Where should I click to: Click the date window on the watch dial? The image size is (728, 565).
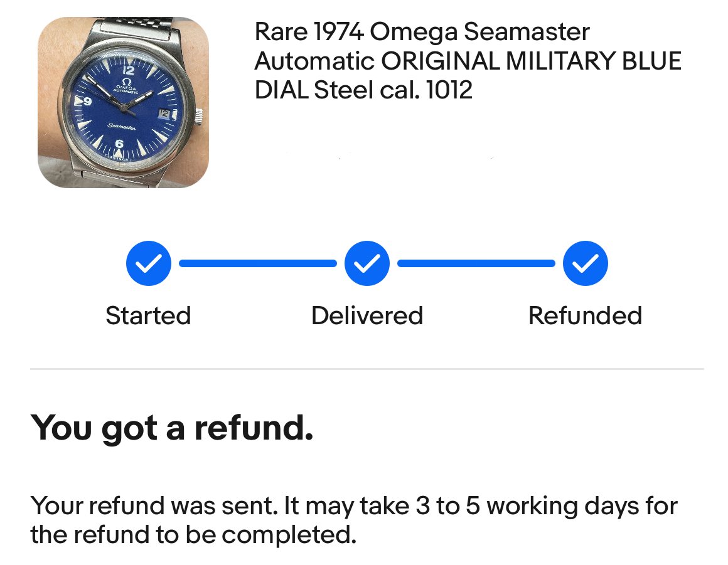pyautogui.click(x=164, y=114)
